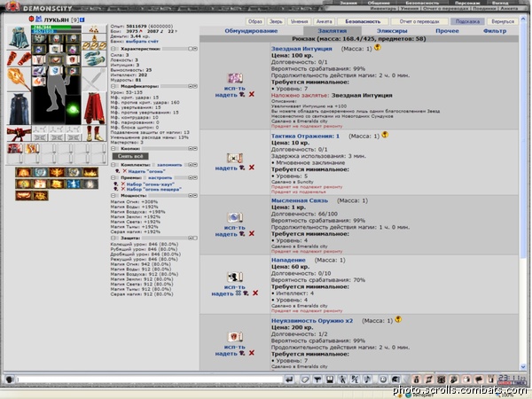
Task: Click the blue hooded helmet equipment slot
Action: tap(19, 37)
